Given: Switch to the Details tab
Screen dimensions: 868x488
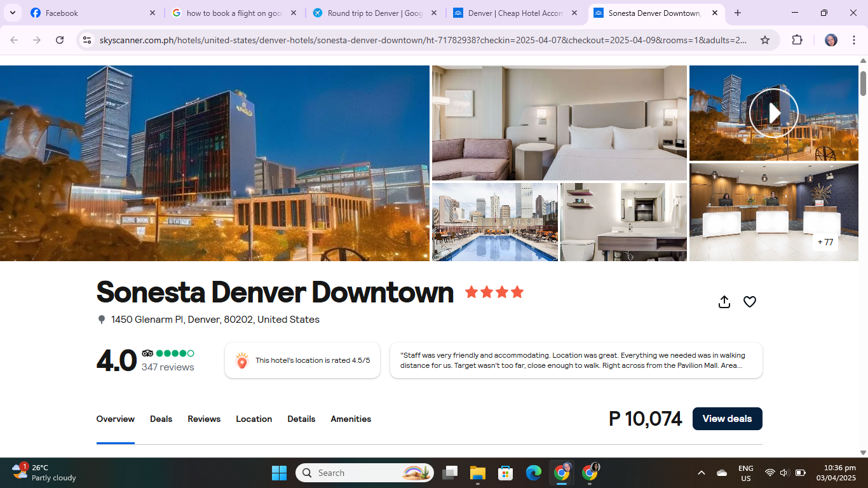Looking at the screenshot, I should click(301, 419).
